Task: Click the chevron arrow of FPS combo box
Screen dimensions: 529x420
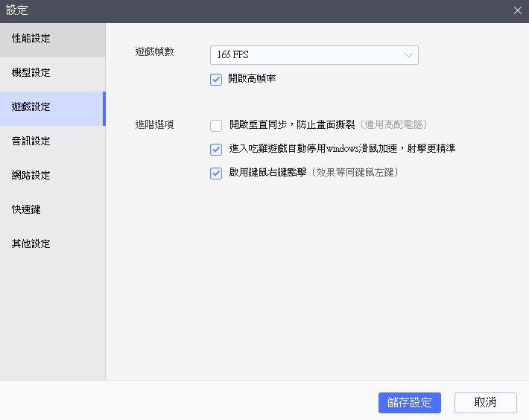Action: pos(408,55)
